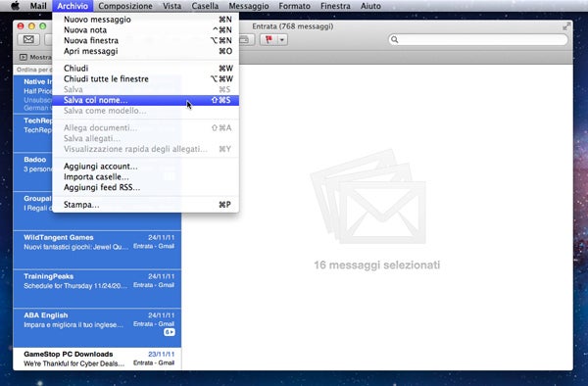The width and height of the screenshot is (588, 386).
Task: Click the yellow minimize window button
Action: coord(31,26)
